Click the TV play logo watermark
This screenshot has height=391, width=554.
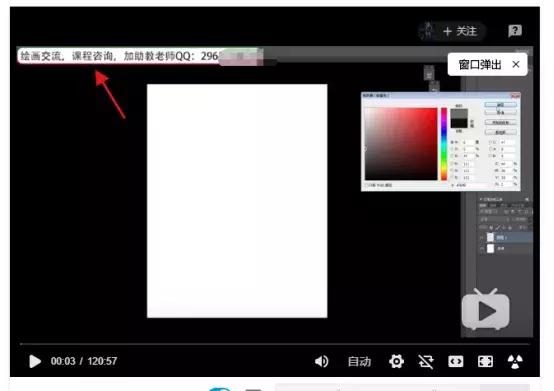click(485, 309)
